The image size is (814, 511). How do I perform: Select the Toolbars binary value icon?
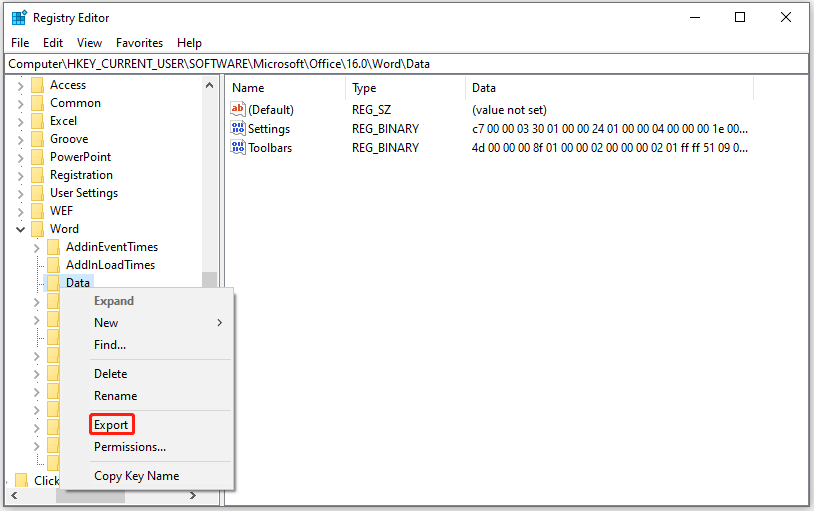coord(238,148)
